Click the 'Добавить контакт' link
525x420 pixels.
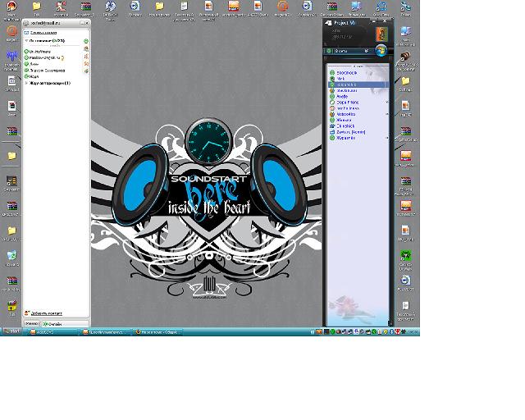tap(46, 313)
